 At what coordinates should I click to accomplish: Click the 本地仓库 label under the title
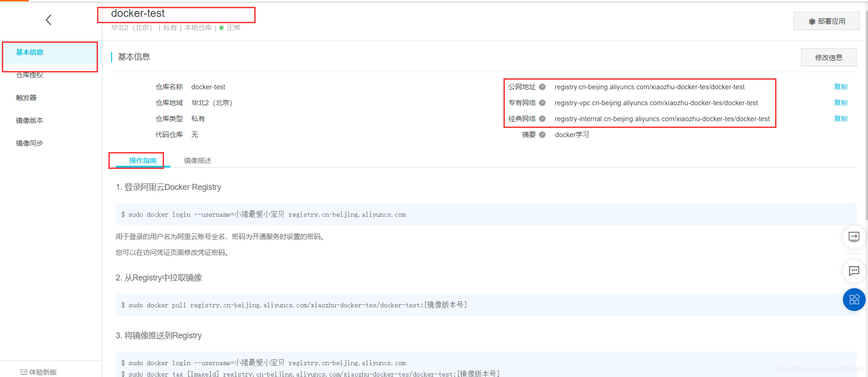198,28
